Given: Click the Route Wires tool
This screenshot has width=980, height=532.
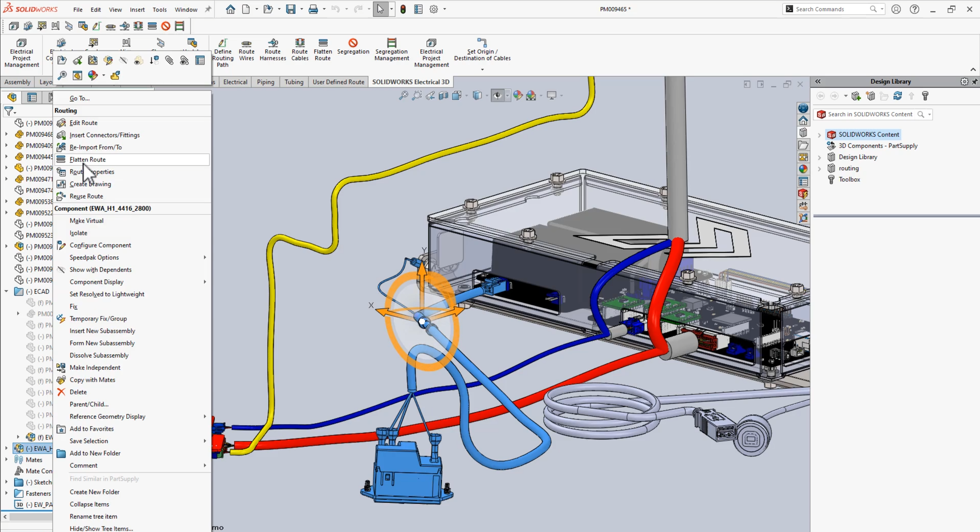Looking at the screenshot, I should pyautogui.click(x=247, y=50).
